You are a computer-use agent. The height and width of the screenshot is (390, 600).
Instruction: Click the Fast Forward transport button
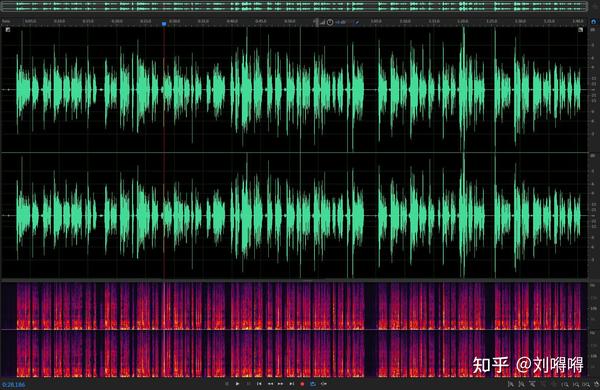(x=280, y=384)
